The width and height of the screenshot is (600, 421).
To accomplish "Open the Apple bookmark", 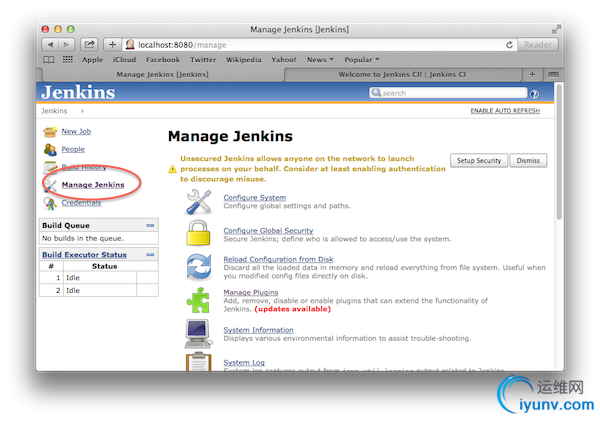I will pos(92,60).
